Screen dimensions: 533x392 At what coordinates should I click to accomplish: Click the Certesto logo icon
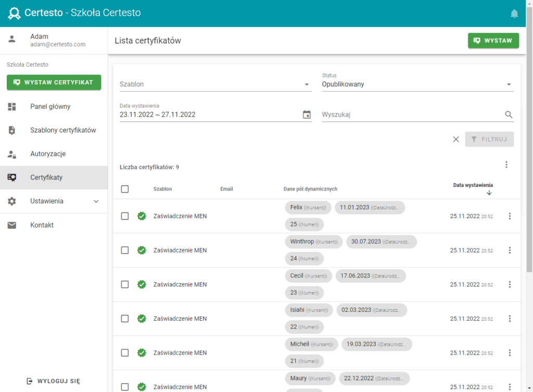coord(14,13)
